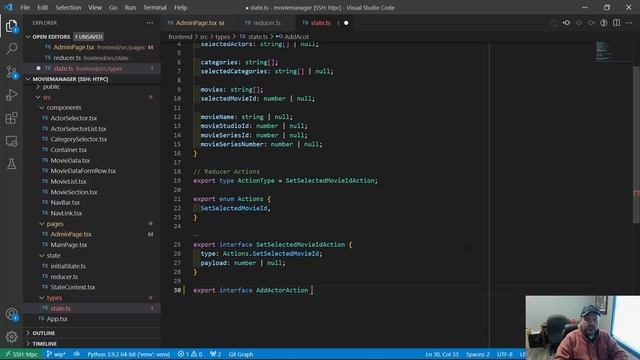Expand the public folder
This screenshot has height=360, width=640.
(x=51, y=87)
